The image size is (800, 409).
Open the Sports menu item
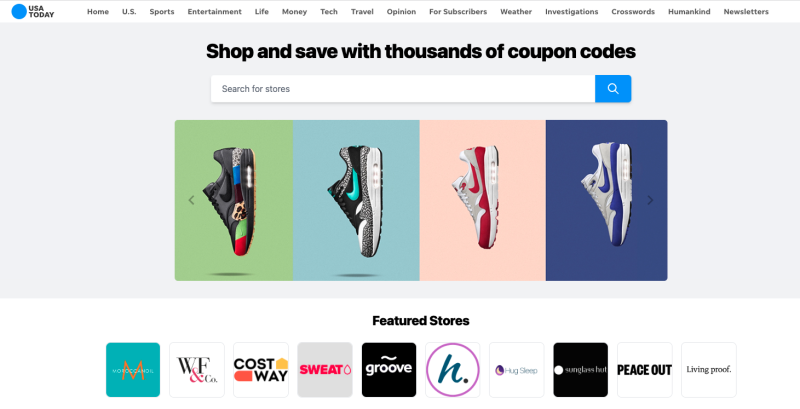point(162,12)
